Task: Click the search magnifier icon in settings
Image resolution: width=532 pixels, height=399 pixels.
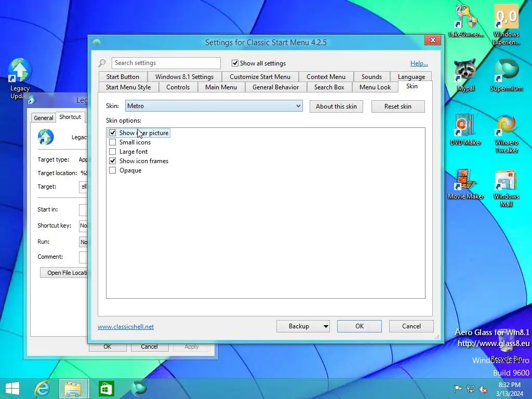Action: 102,63
